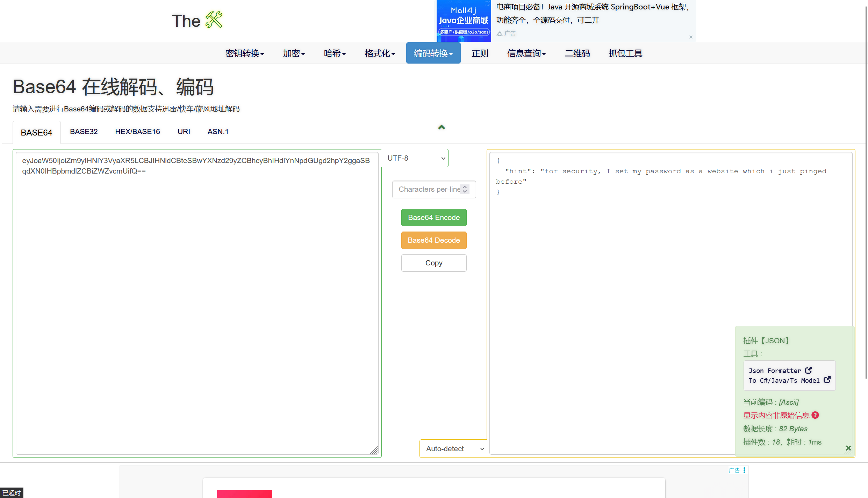Close the JSON plugin info panel
This screenshot has height=498, width=868.
click(848, 448)
